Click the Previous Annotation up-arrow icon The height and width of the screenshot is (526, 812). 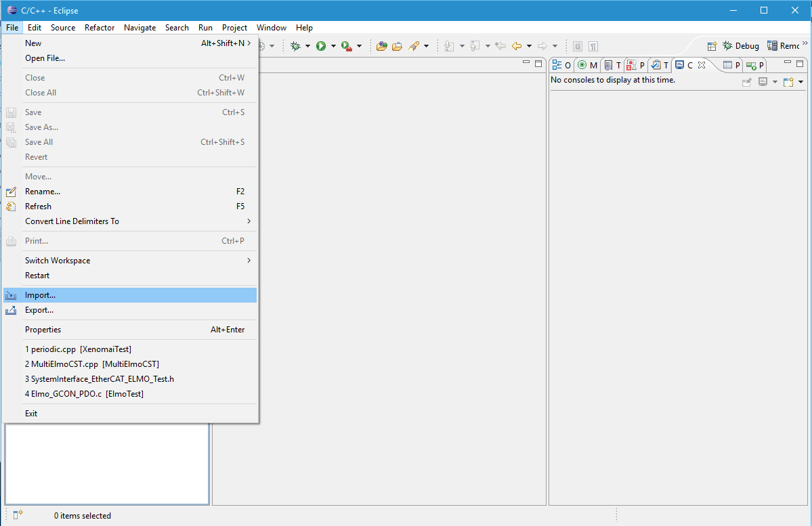point(474,46)
